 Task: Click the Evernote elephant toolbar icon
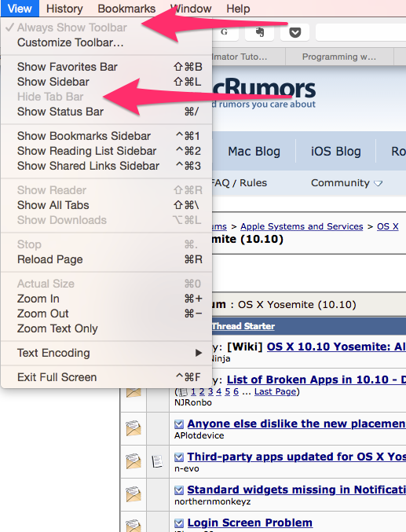tap(260, 32)
